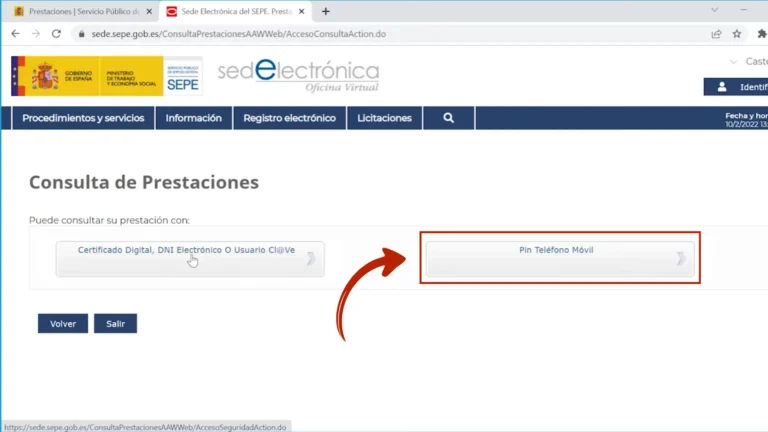Close the Sede Electrónica del SEPE tab
Viewport: 768px width, 432px height.
pos(301,11)
